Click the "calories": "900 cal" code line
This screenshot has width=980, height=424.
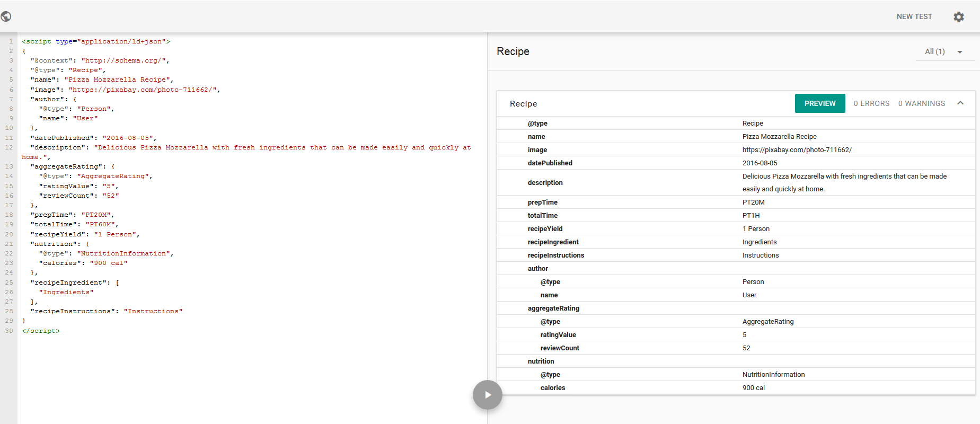83,263
